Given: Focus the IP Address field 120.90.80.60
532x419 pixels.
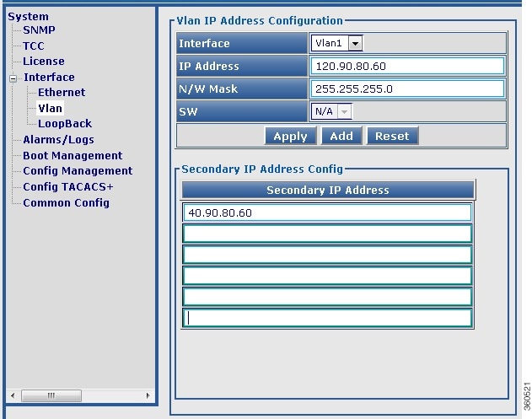Looking at the screenshot, I should pyautogui.click(x=407, y=66).
